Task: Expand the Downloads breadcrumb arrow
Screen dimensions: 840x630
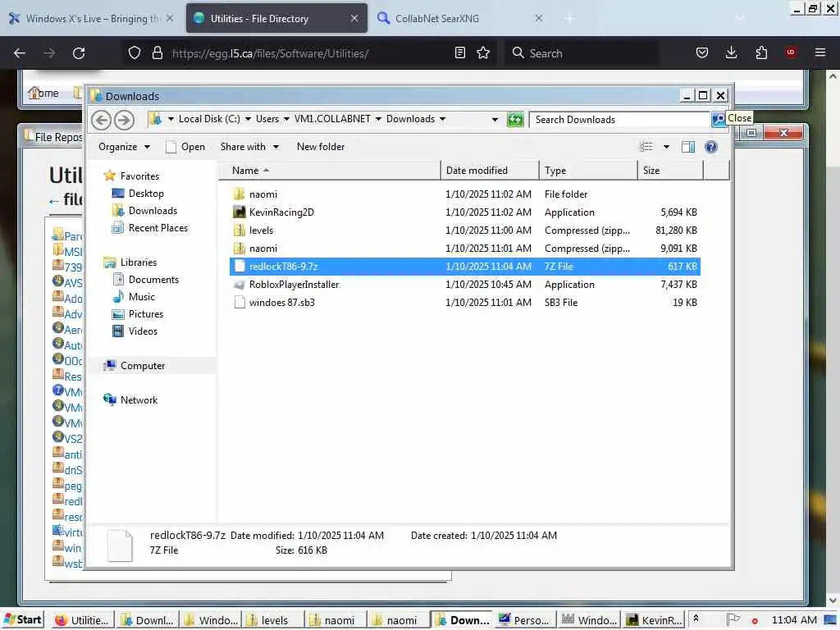Action: pyautogui.click(x=442, y=119)
